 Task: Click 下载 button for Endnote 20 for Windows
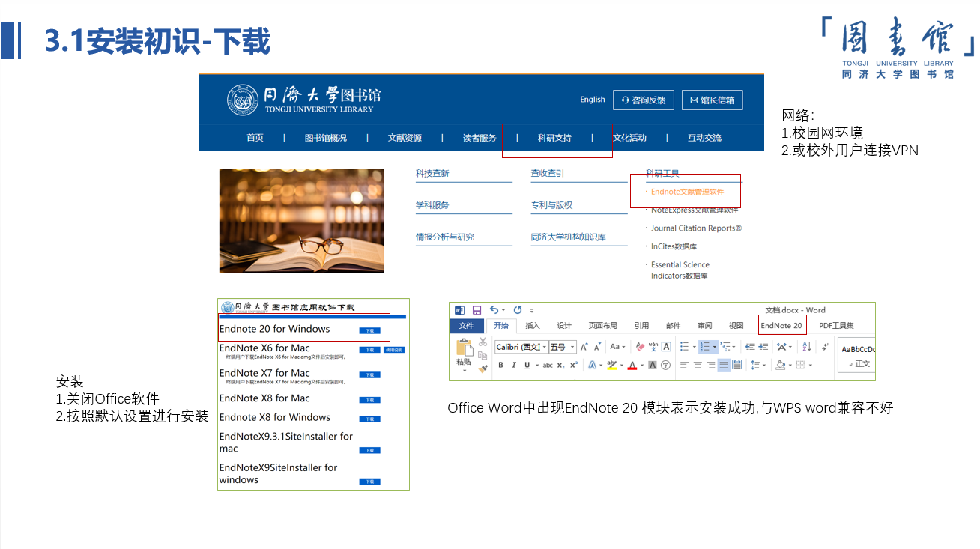[369, 330]
